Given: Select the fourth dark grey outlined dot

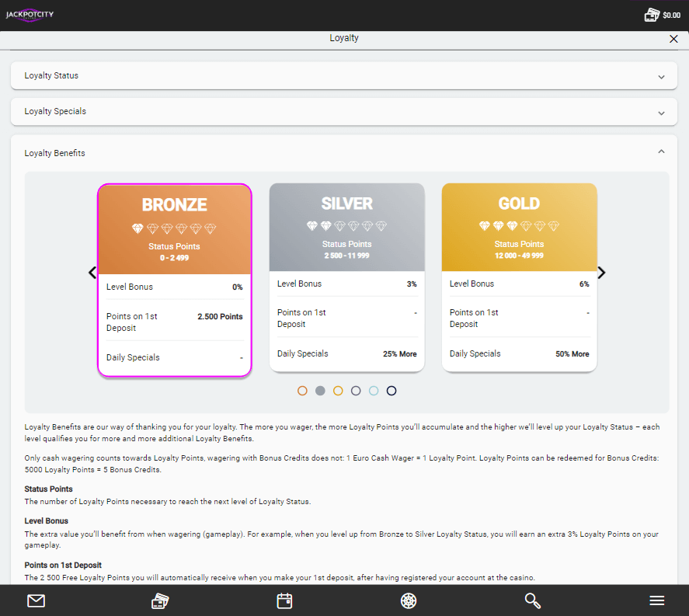Looking at the screenshot, I should point(356,391).
